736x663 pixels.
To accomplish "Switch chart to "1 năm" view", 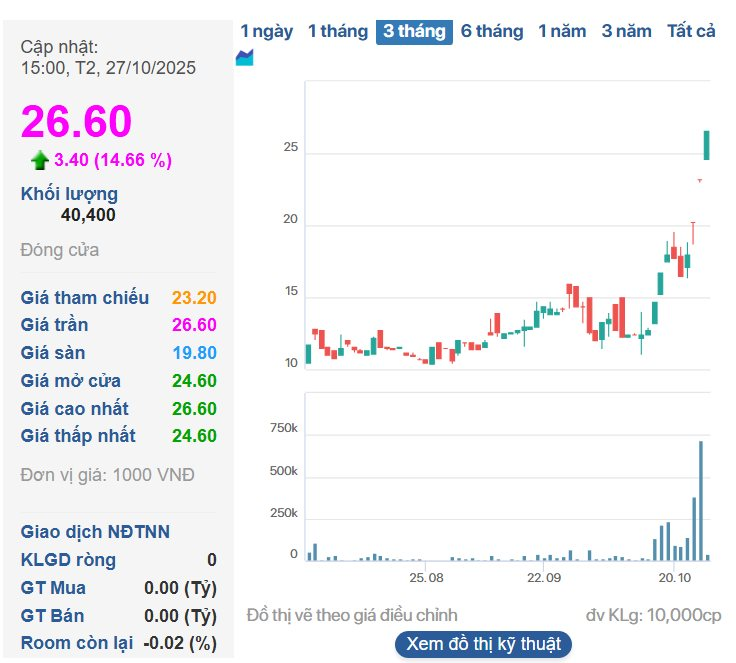I will pyautogui.click(x=562, y=31).
